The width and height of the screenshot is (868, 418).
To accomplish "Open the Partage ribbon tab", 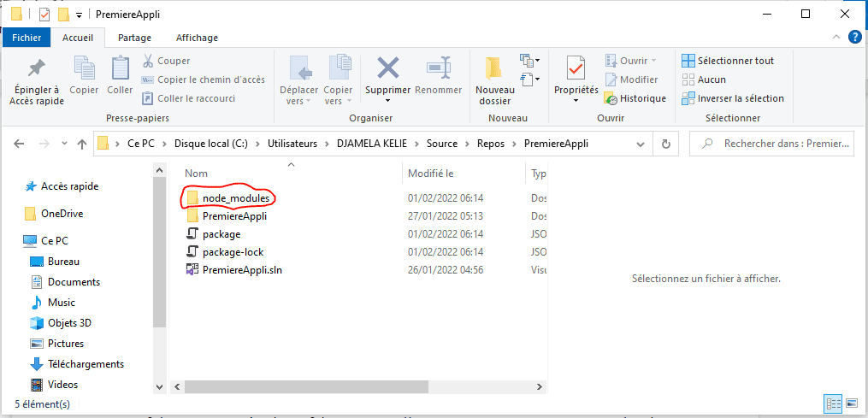I will (x=134, y=38).
